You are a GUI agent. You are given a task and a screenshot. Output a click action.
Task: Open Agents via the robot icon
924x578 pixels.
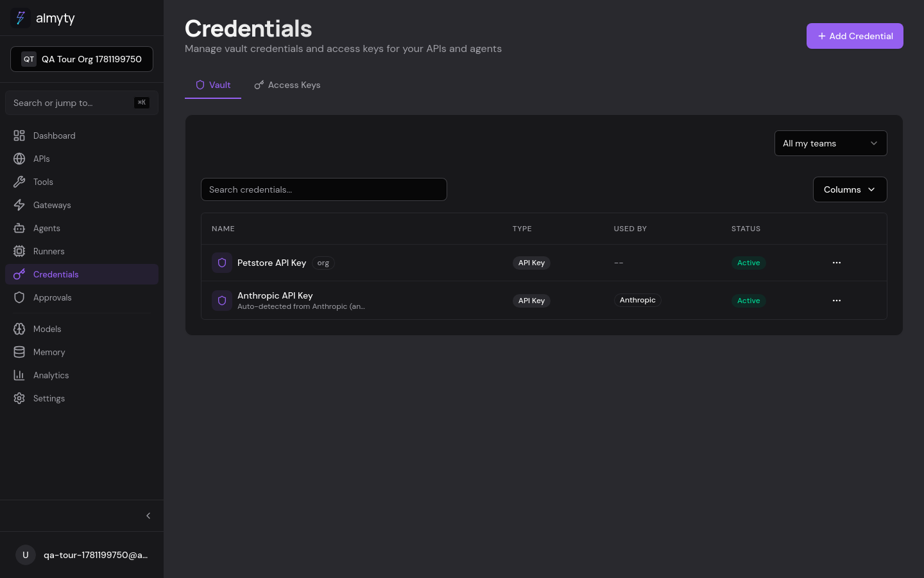pos(19,228)
